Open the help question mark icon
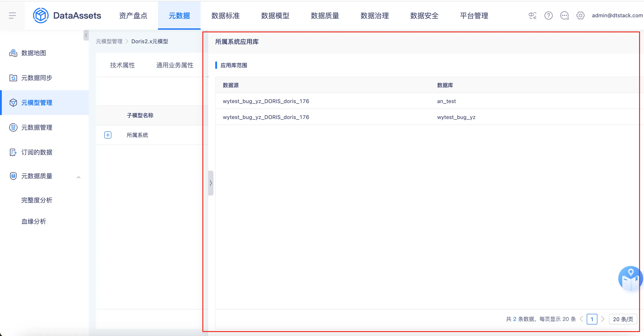 pyautogui.click(x=548, y=16)
